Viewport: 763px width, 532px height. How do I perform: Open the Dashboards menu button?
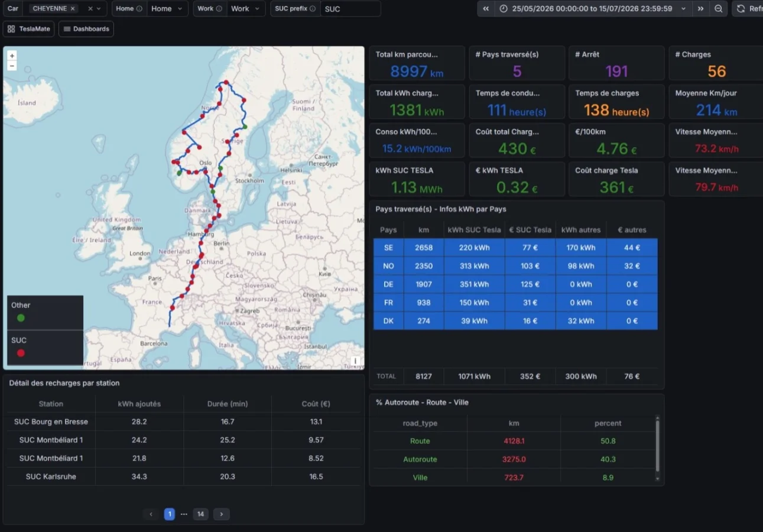[x=86, y=29]
